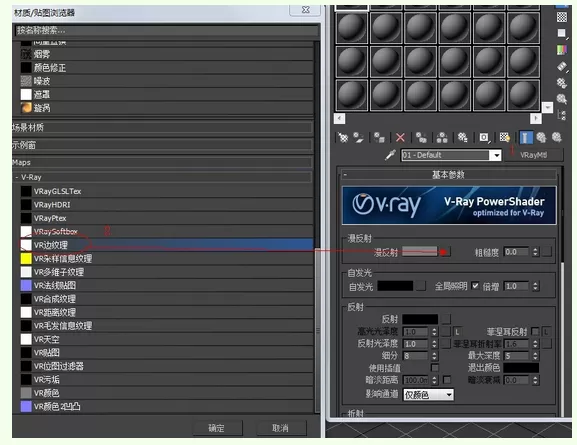Open the 影响通道 dropdown showing 仅颜色

pos(428,395)
